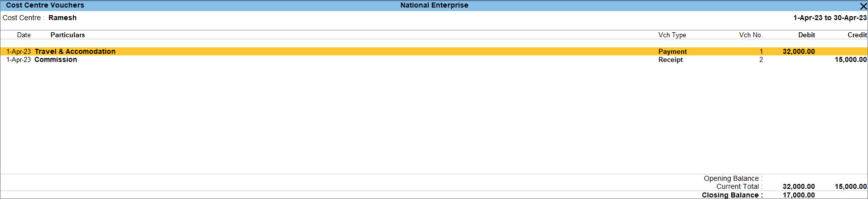This screenshot has height=199, width=868.
Task: Click the 1-Apr-23 date of Commission row
Action: pos(18,59)
